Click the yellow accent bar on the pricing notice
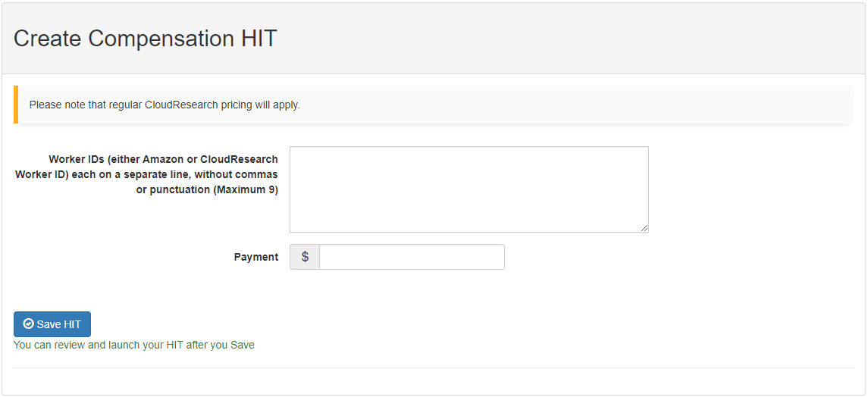The image size is (868, 397). click(x=16, y=105)
